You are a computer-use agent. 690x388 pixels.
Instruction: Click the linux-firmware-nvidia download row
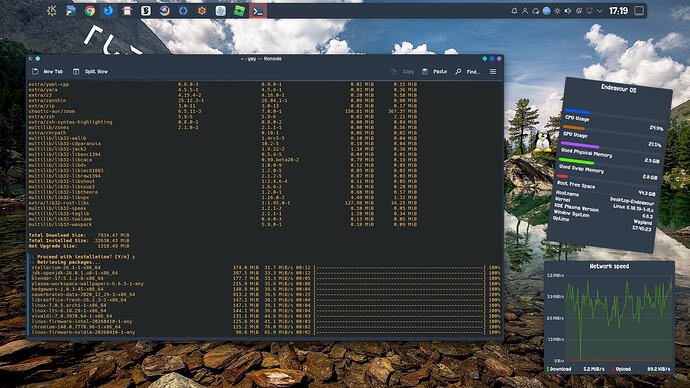[266, 332]
